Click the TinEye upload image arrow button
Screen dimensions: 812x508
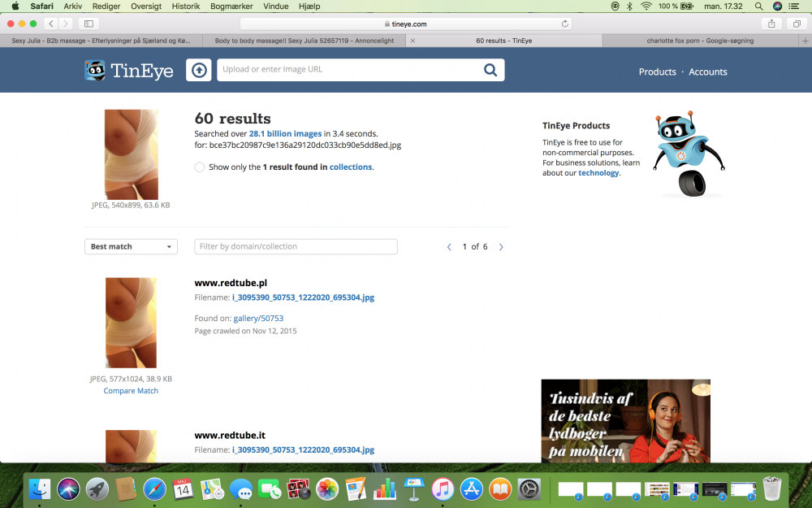(x=199, y=70)
